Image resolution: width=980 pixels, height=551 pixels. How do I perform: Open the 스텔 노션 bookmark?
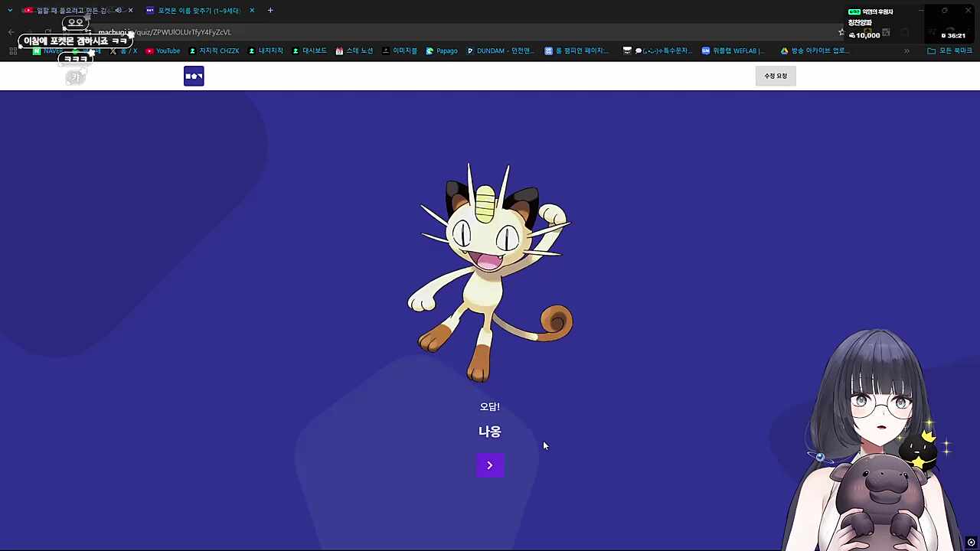[x=354, y=51]
